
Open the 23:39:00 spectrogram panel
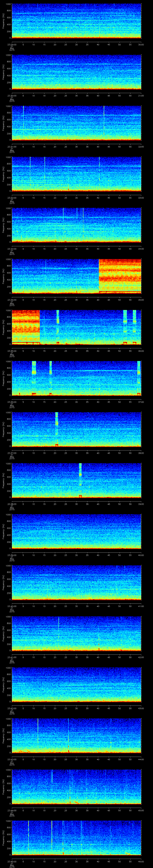coord(76,532)
